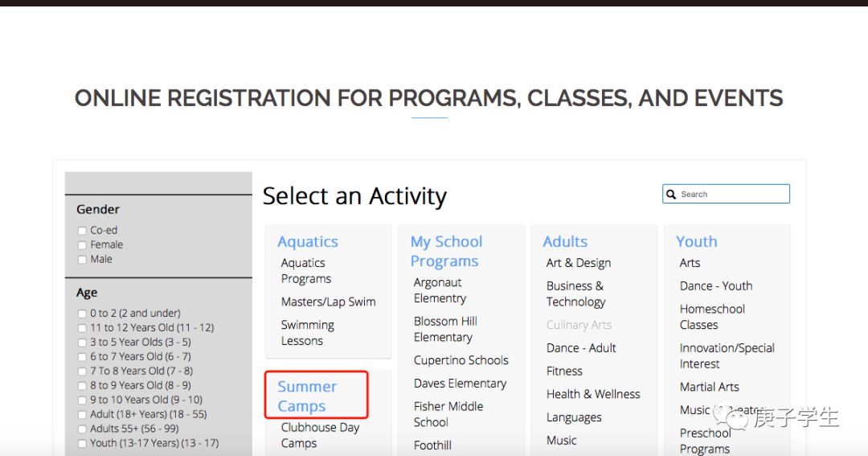
Task: Click the search magnifier icon
Action: pyautogui.click(x=671, y=195)
